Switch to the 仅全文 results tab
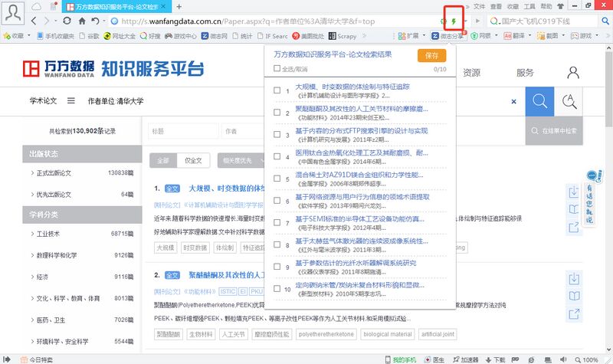This screenshot has height=364, width=613. (x=194, y=161)
